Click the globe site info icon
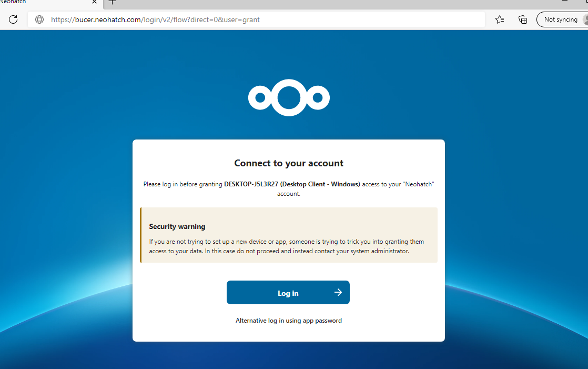 click(39, 19)
